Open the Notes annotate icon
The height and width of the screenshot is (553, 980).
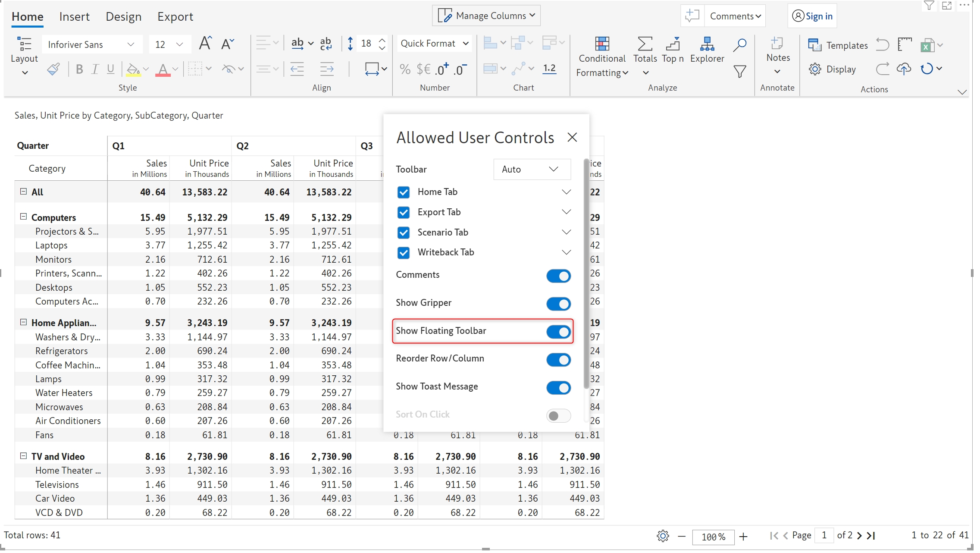point(777,43)
